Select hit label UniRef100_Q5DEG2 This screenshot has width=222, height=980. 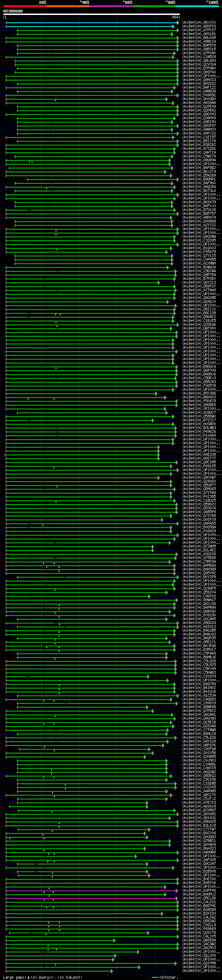(x=199, y=776)
